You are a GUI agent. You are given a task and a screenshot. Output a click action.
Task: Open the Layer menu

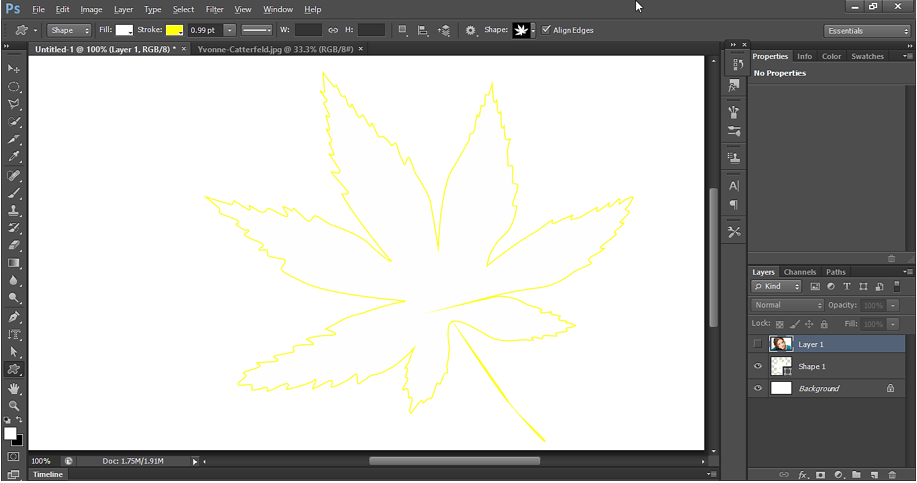coord(123,9)
